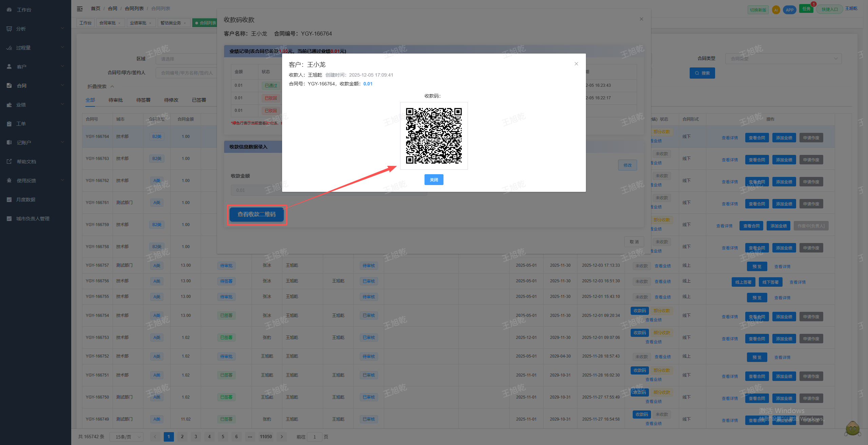Click the 收款金额 input showing 0.01
868x445 pixels.
pos(329,190)
